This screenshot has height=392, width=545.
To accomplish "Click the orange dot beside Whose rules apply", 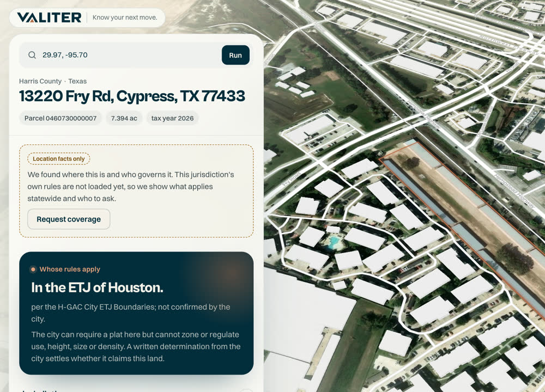I will 33,269.
